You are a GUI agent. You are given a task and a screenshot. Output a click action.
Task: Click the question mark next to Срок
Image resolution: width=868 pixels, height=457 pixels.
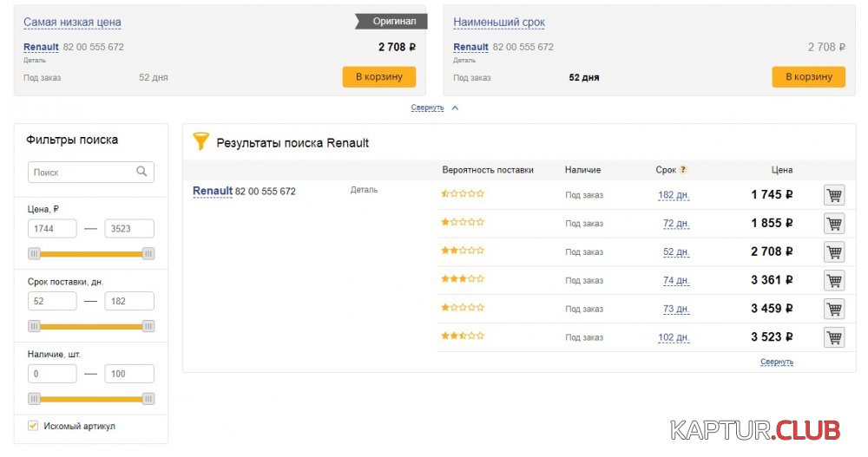point(683,170)
